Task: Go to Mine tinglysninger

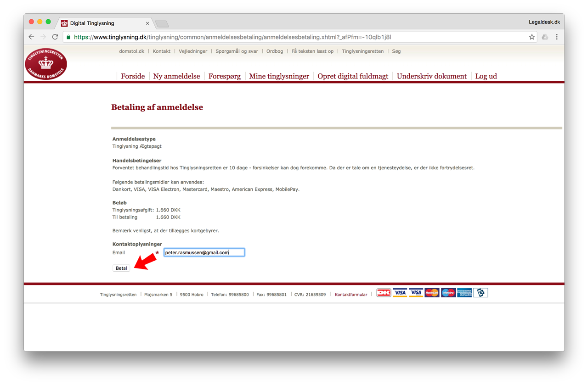Action: [279, 76]
